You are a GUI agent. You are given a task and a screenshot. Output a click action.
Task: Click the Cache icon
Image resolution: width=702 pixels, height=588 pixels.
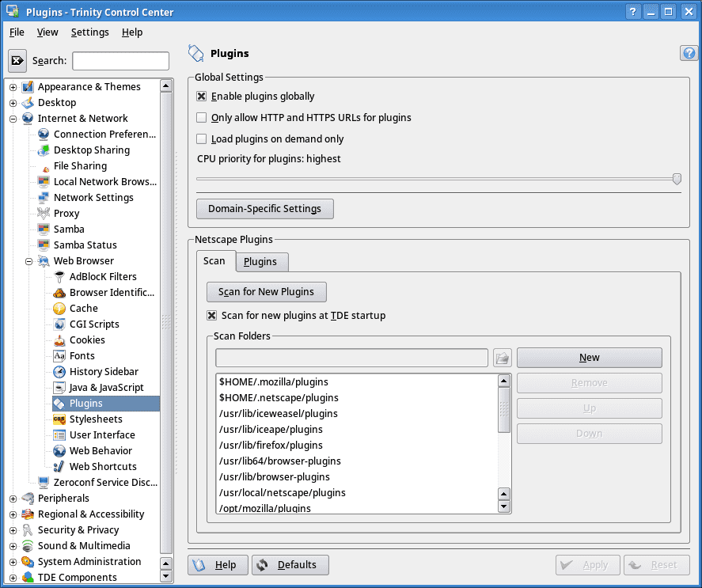tap(59, 308)
